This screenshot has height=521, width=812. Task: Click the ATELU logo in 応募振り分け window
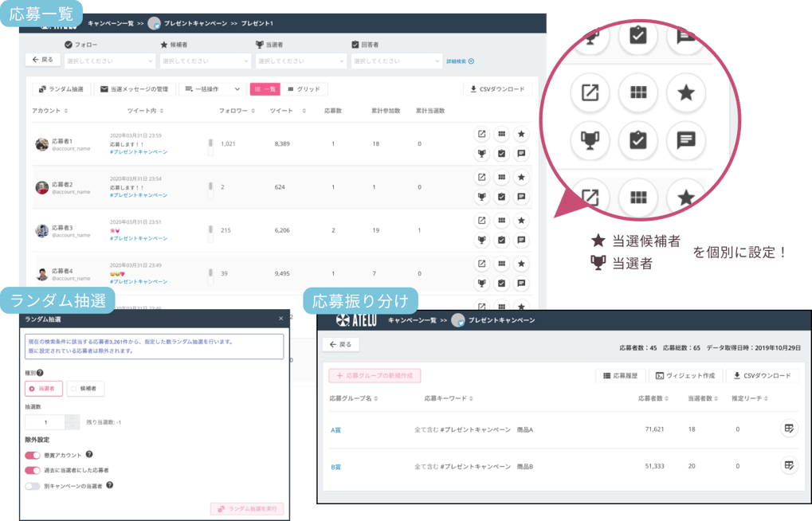tap(356, 320)
